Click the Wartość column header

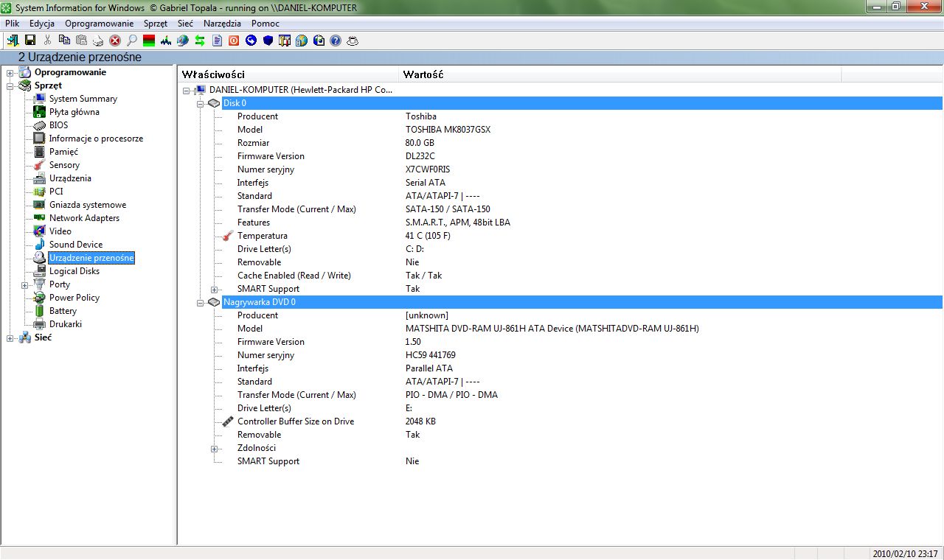coord(424,74)
